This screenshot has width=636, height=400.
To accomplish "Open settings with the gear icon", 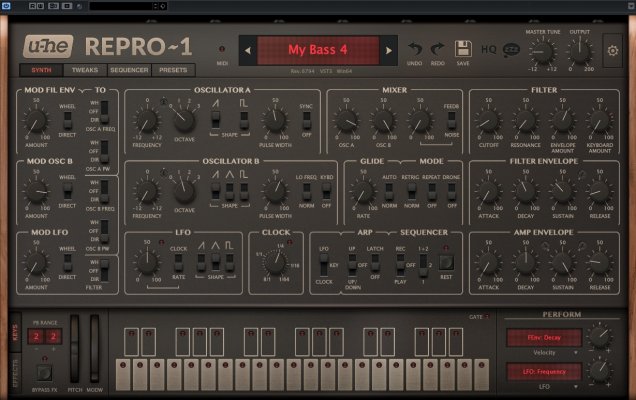I will coord(612,51).
